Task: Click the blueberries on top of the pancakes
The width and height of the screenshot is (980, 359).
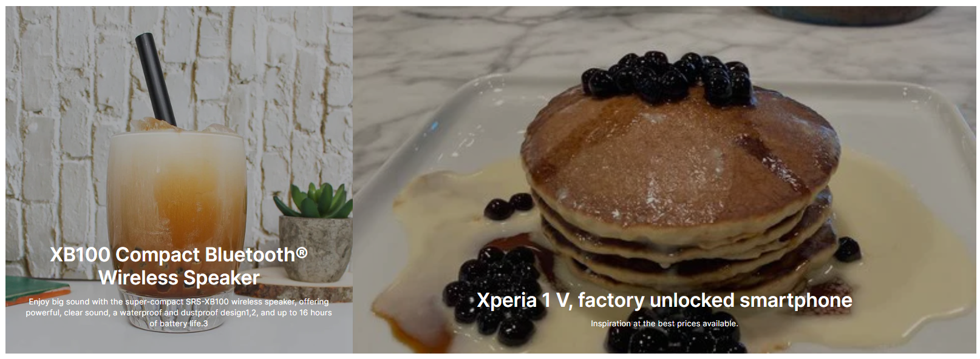Action: pyautogui.click(x=667, y=76)
